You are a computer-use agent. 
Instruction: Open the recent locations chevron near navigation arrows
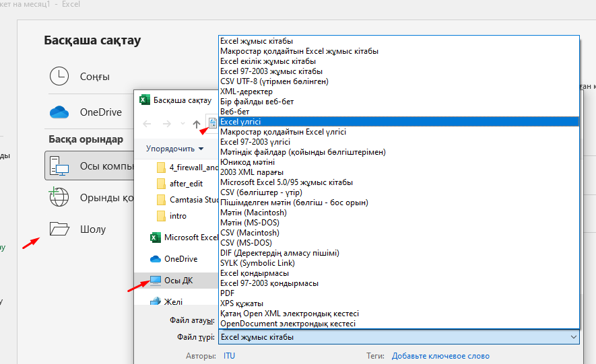click(x=183, y=124)
